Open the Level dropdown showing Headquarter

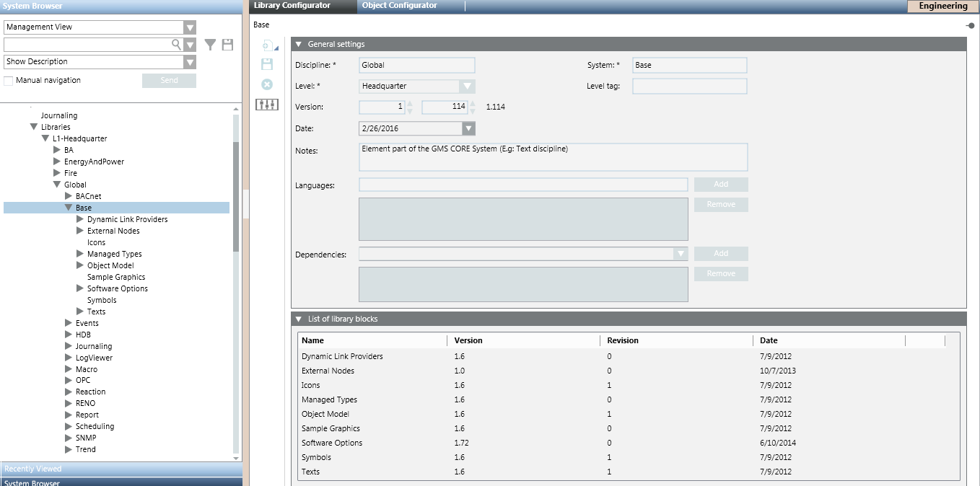coord(468,87)
